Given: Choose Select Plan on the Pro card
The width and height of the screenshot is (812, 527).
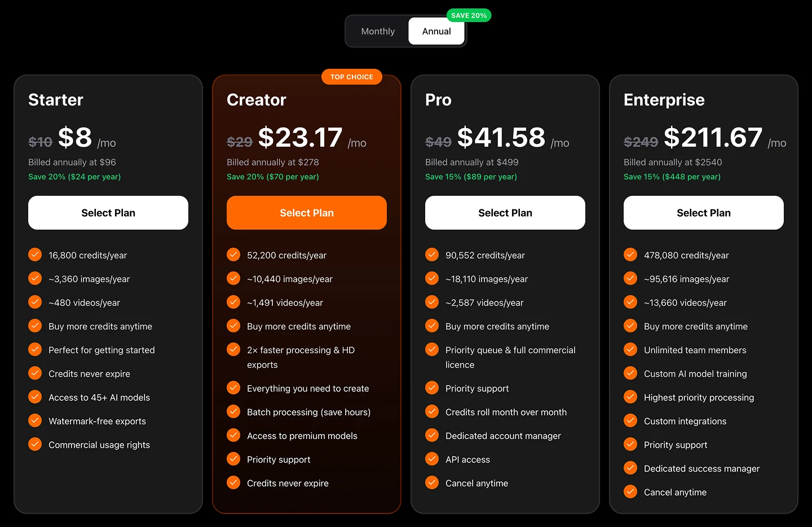Looking at the screenshot, I should [x=505, y=213].
